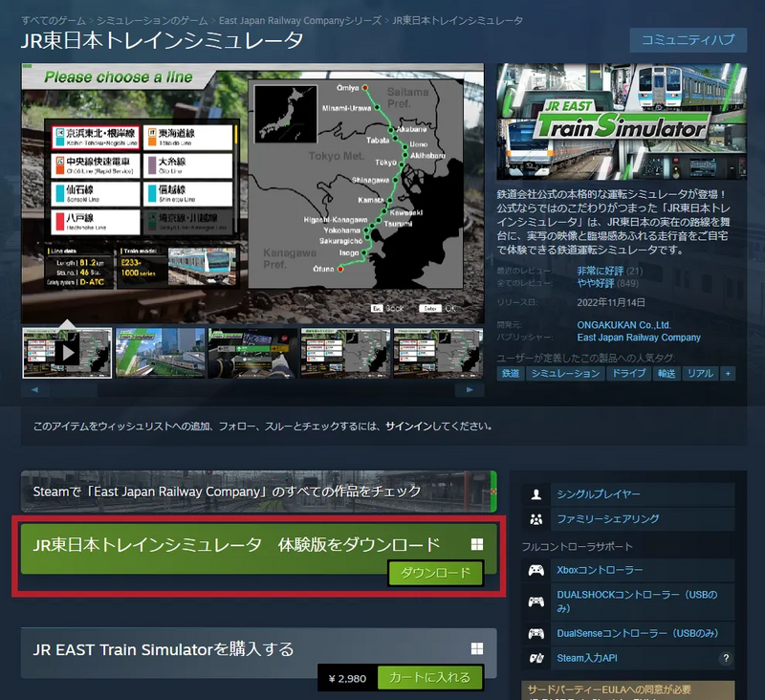Click the green ダウンロード button

pos(436,572)
